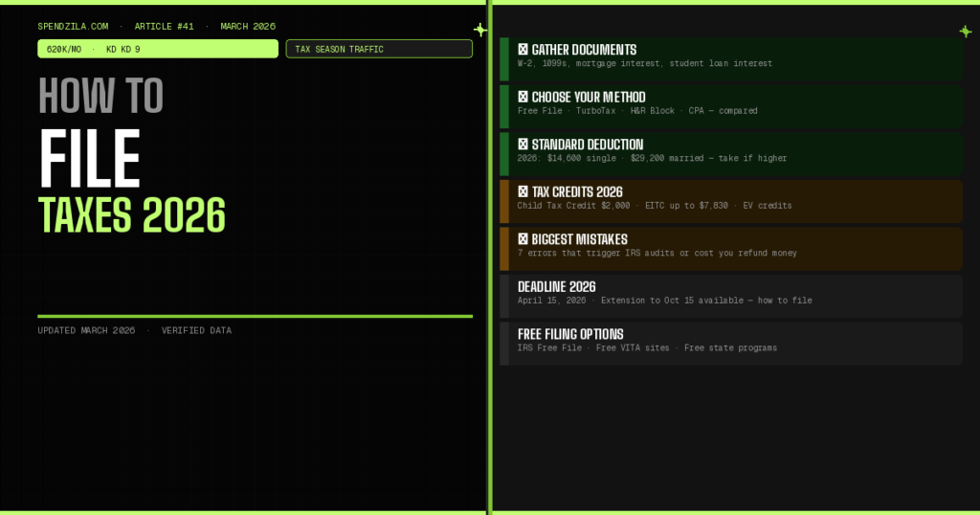Screen dimensions: 980x515
Task: Check the Choose Your Method box
Action: pyautogui.click(x=523, y=98)
